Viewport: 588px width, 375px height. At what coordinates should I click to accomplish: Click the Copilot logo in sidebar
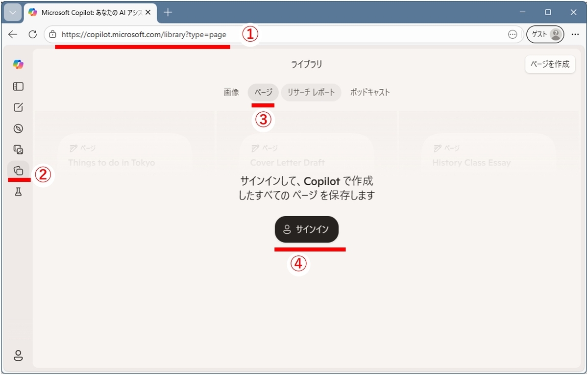coord(18,65)
